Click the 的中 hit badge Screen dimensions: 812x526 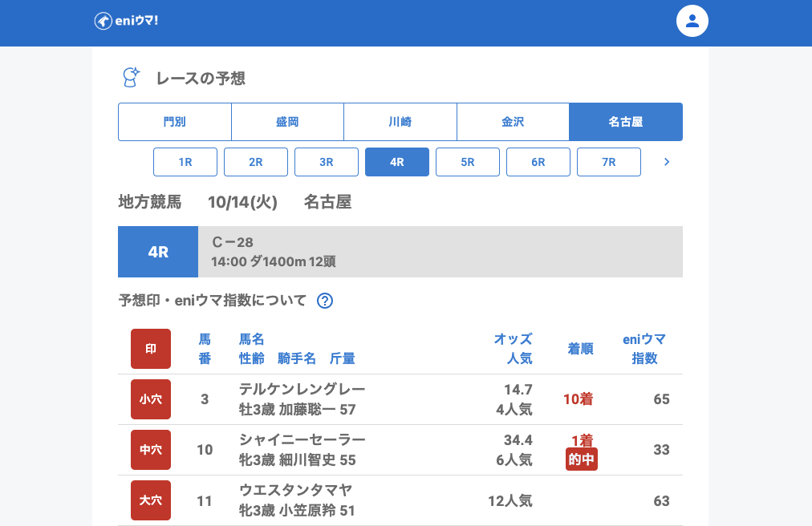click(x=582, y=459)
